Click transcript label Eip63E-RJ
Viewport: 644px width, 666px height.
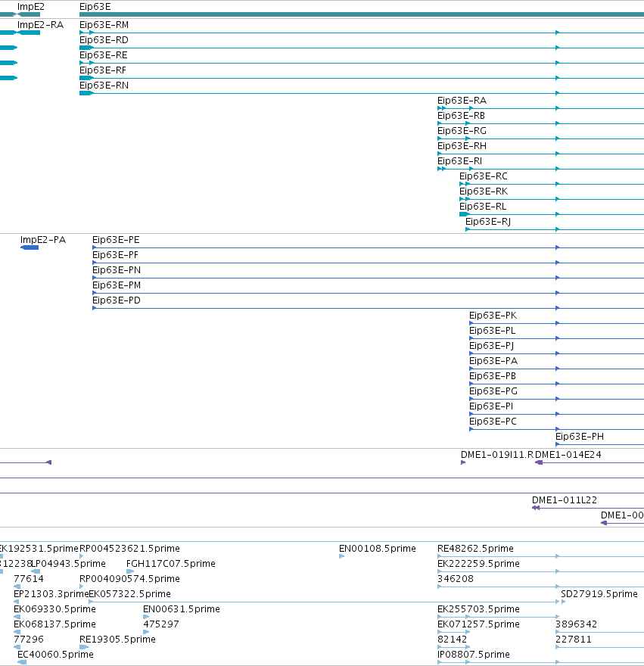click(488, 222)
